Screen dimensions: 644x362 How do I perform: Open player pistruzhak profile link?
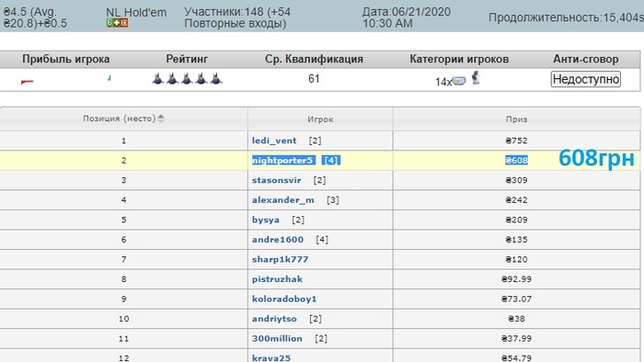pyautogui.click(x=277, y=279)
